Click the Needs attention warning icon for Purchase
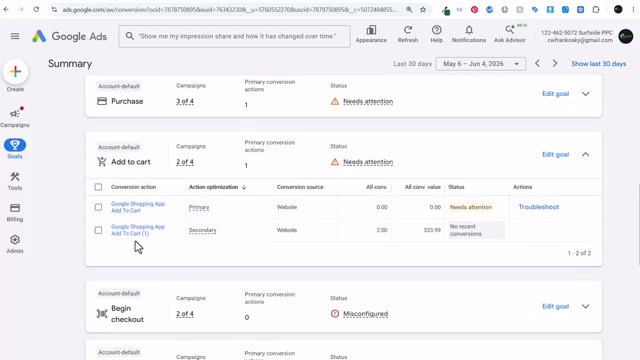Screen dimensions: 640x360 (335, 101)
